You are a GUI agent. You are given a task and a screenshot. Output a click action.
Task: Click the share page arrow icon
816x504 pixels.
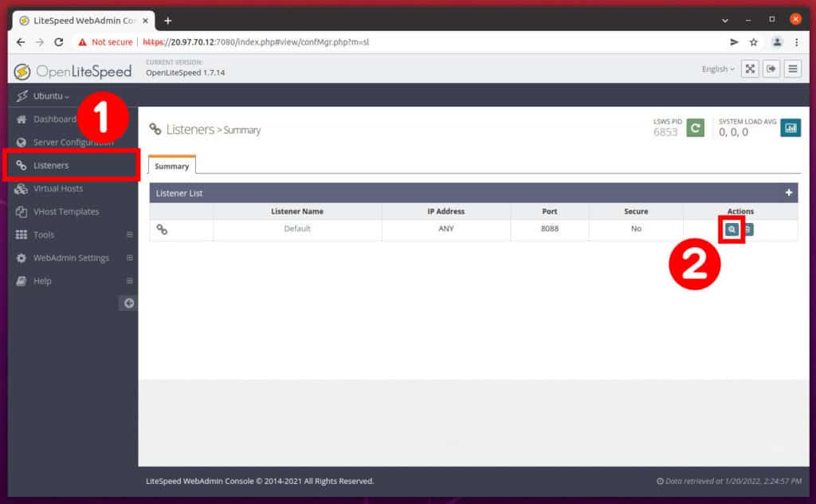point(734,42)
